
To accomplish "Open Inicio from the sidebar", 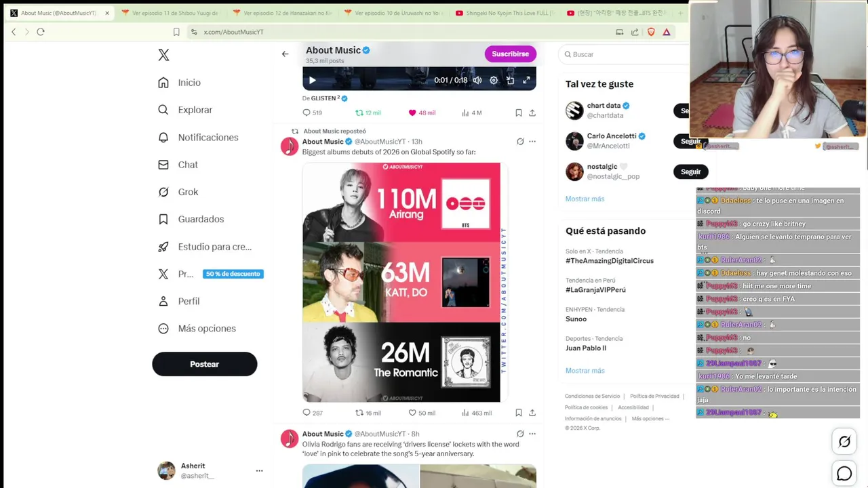I will pyautogui.click(x=180, y=83).
